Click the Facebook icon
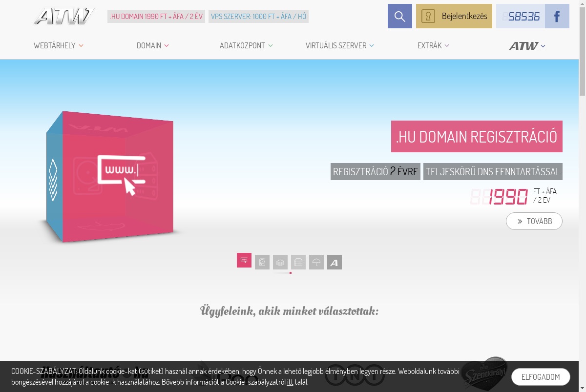This screenshot has width=586, height=392. click(x=557, y=16)
